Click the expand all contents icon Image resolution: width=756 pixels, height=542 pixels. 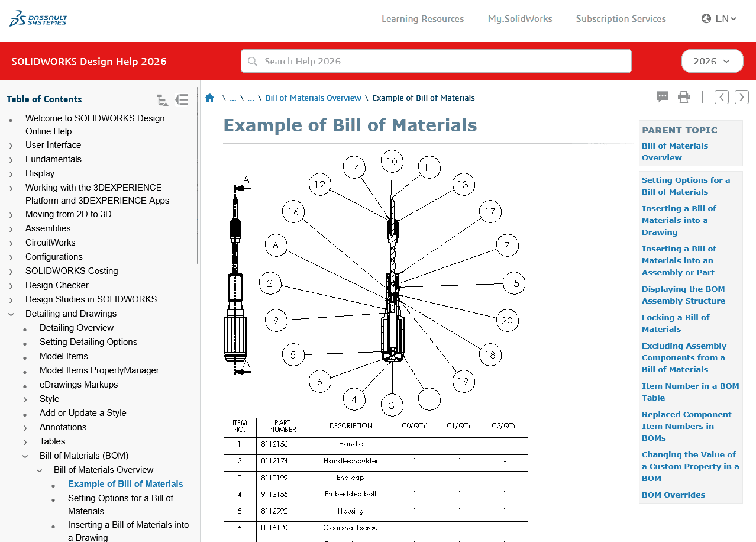coord(162,100)
